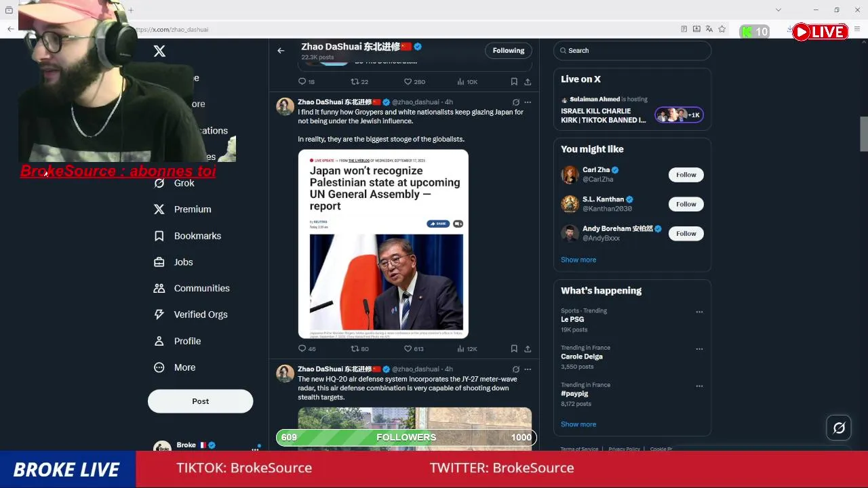
Task: Bookmark the Japan Groypers post
Action: coord(514,348)
